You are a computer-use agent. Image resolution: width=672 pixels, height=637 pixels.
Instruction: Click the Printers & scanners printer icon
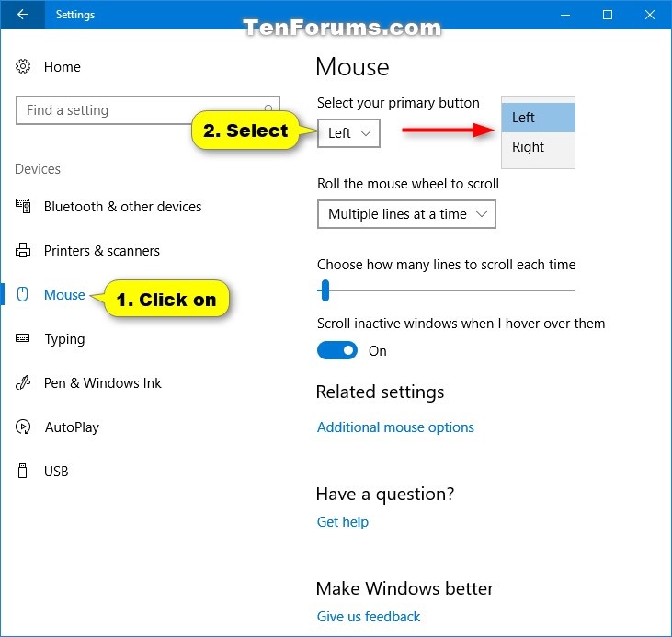point(23,250)
